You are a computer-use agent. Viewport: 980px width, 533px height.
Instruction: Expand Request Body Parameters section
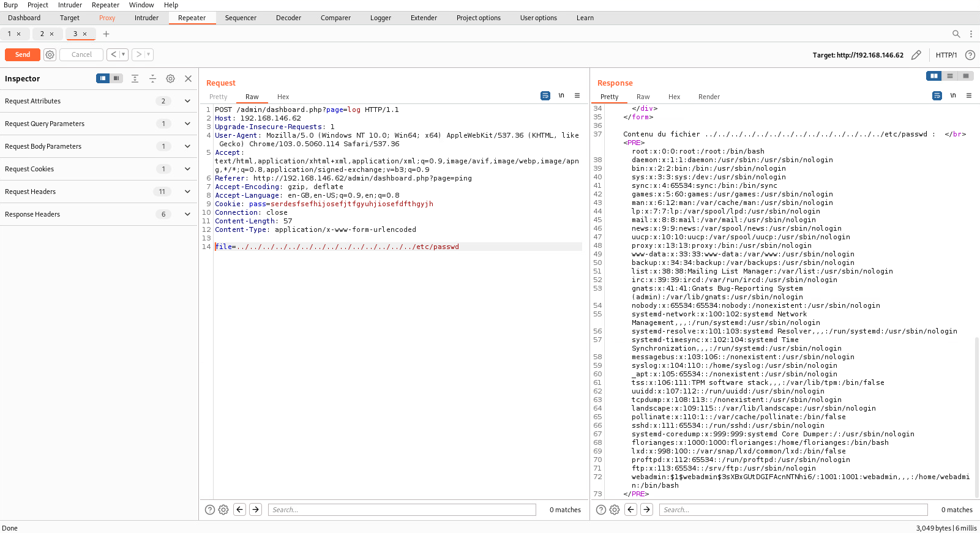click(187, 146)
